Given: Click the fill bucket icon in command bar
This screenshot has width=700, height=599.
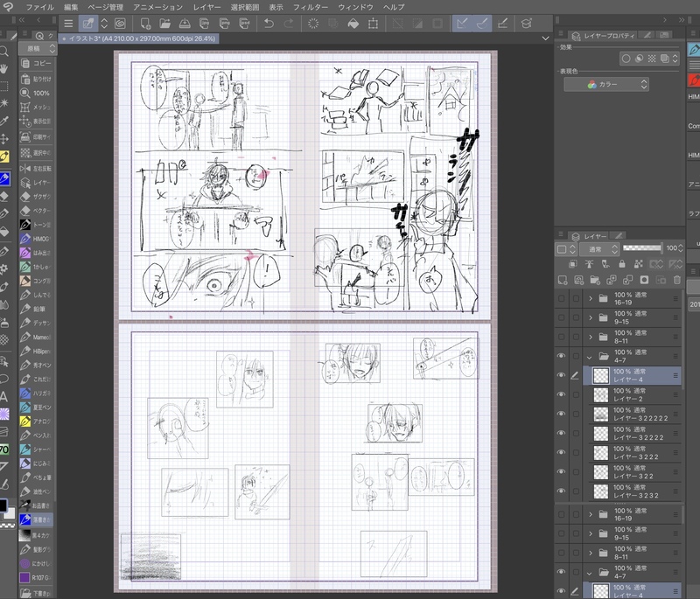Looking at the screenshot, I should tap(353, 24).
